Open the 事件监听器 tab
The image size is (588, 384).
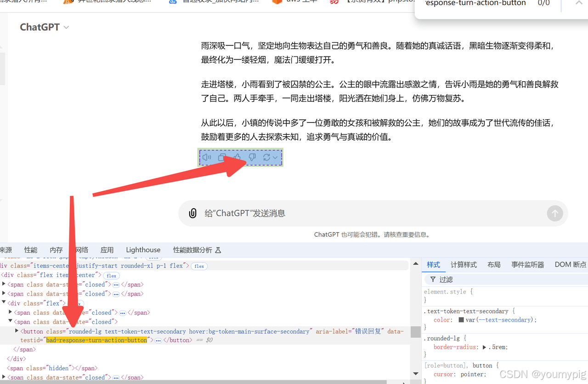point(528,265)
